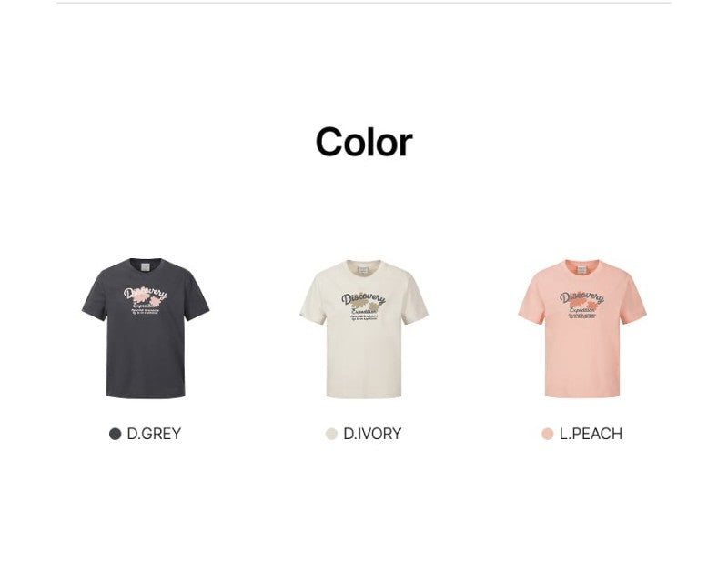This screenshot has width=728, height=561.
Task: Click neck label tag on peach shirt
Action: pyautogui.click(x=581, y=270)
